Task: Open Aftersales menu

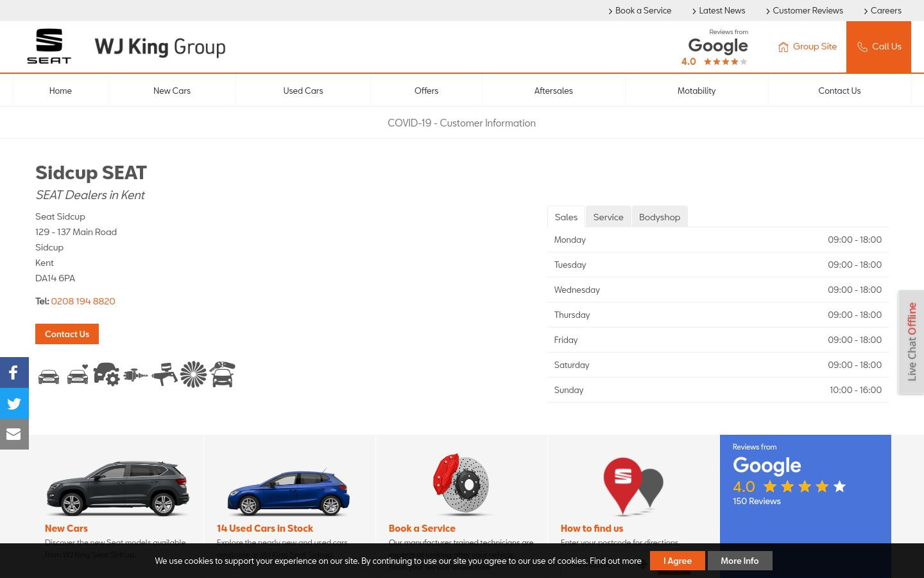Action: pos(553,91)
